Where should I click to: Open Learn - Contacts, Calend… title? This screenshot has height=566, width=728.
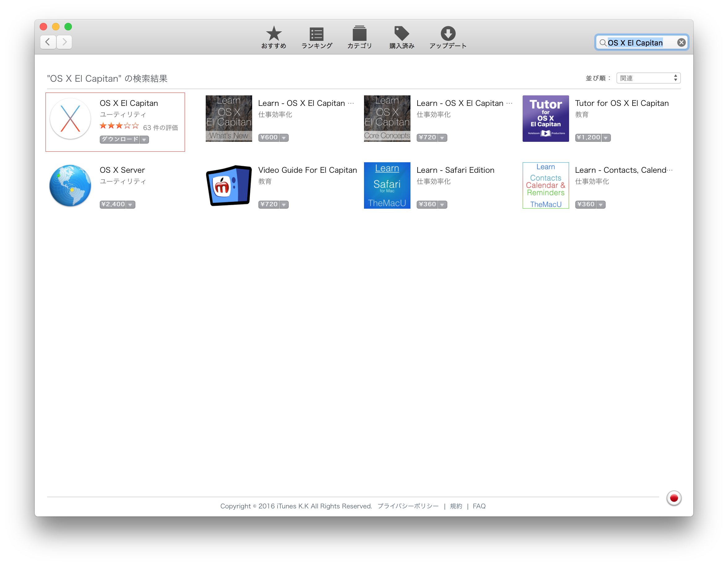[624, 170]
